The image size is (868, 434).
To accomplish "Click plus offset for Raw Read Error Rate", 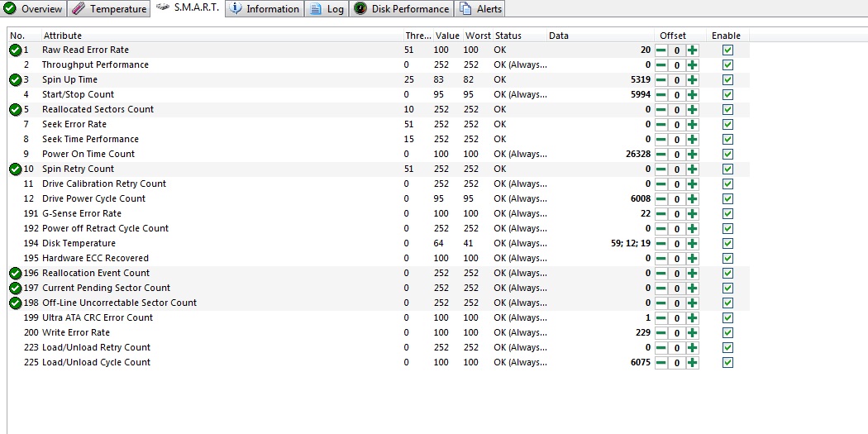I will tap(692, 50).
